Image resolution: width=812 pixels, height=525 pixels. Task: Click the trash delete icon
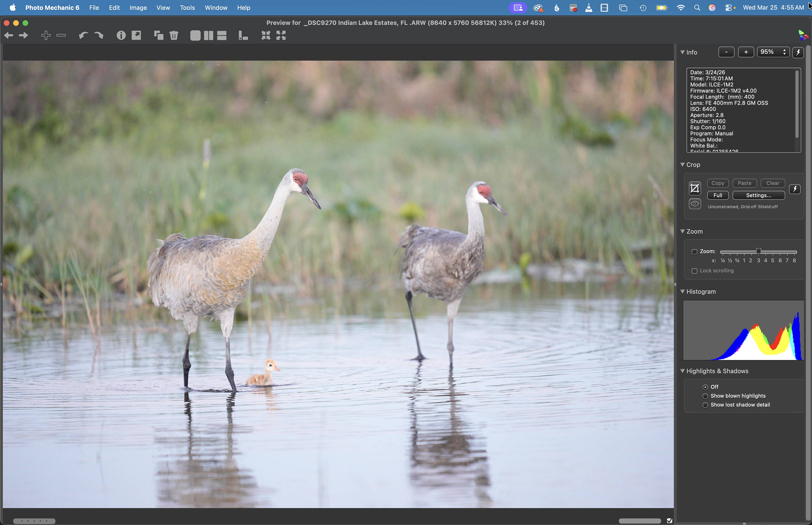coord(174,36)
